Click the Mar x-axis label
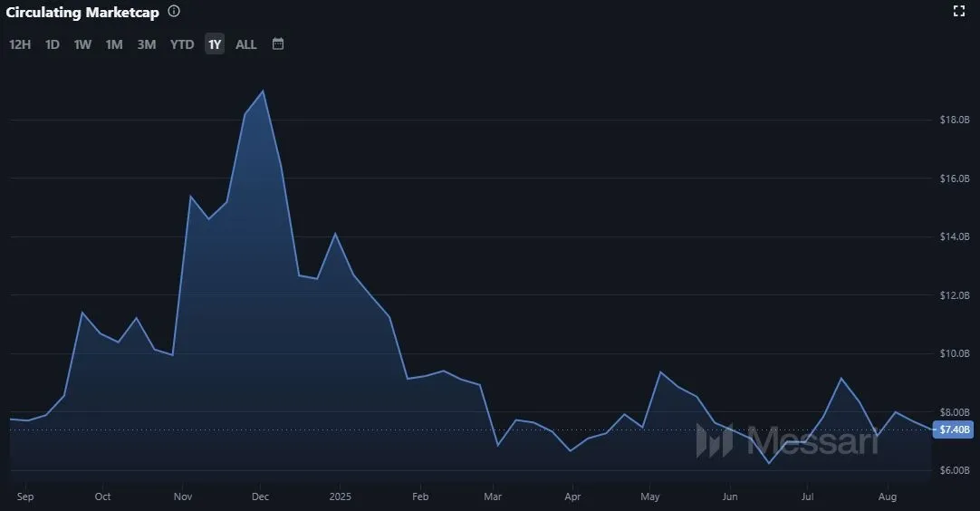Image resolution: width=980 pixels, height=511 pixels. [x=493, y=497]
